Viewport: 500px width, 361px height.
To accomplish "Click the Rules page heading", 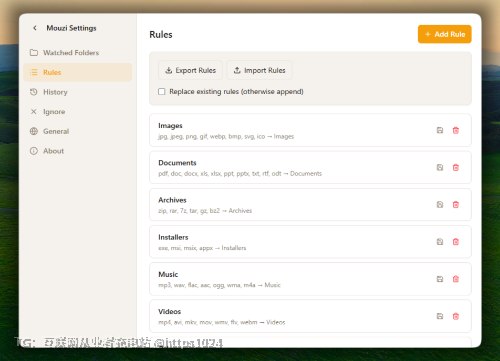I will [161, 35].
